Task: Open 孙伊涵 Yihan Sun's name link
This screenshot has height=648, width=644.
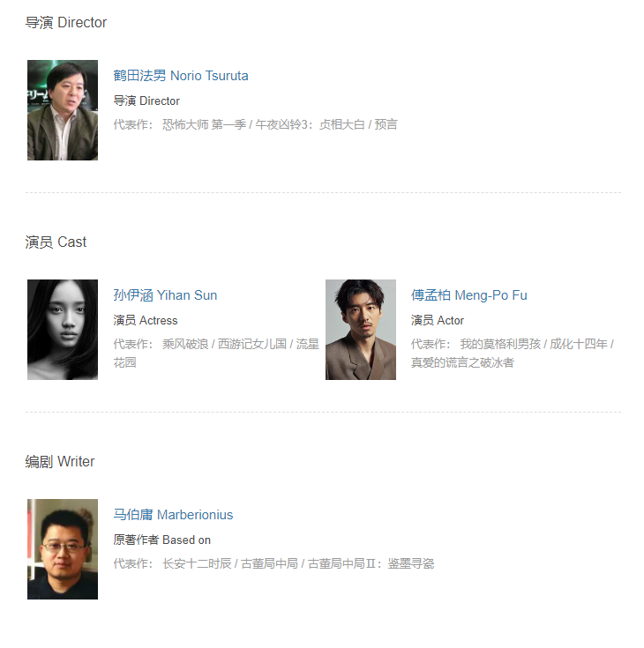Action: 165,295
